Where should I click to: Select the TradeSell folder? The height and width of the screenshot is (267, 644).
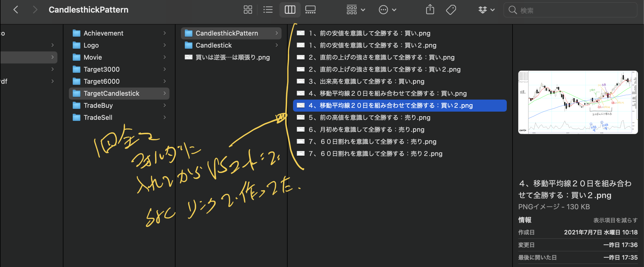click(119, 117)
